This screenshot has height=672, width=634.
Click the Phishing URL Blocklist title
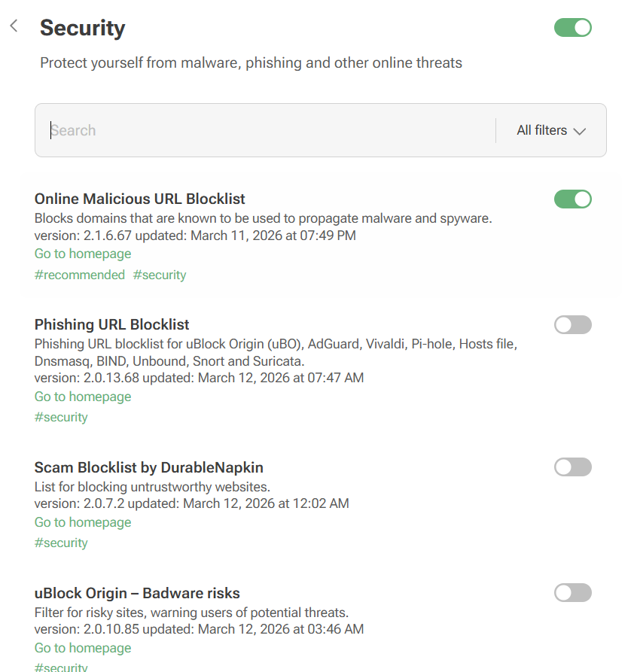(x=111, y=324)
